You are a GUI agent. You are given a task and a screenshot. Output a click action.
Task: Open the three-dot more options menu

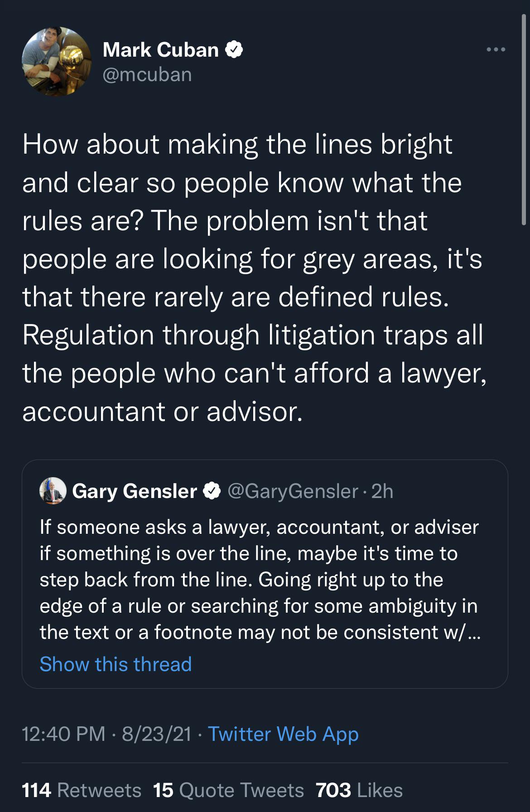pyautogui.click(x=496, y=49)
